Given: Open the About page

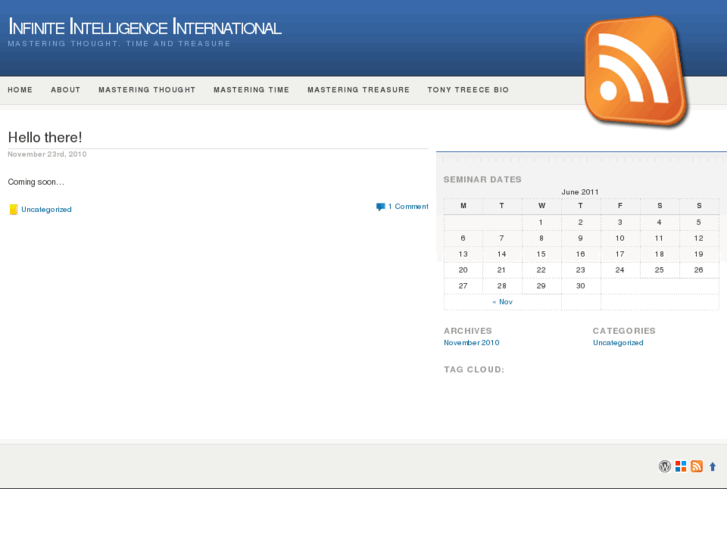Looking at the screenshot, I should pyautogui.click(x=65, y=90).
